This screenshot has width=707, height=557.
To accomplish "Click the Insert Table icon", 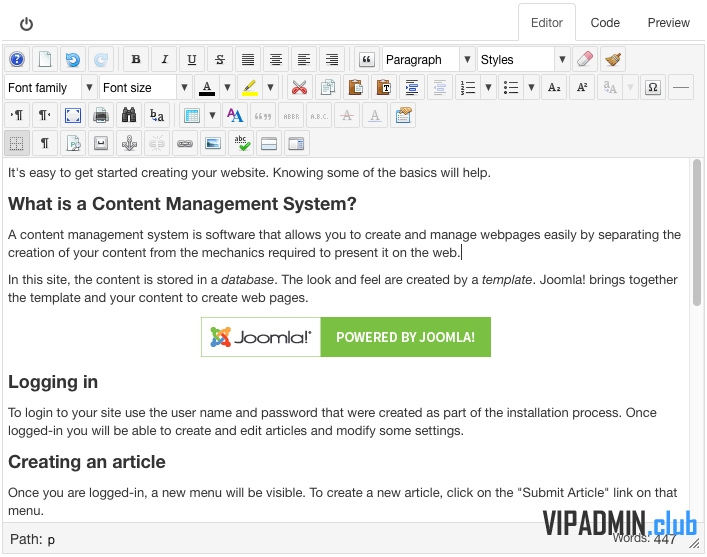I will (x=192, y=116).
